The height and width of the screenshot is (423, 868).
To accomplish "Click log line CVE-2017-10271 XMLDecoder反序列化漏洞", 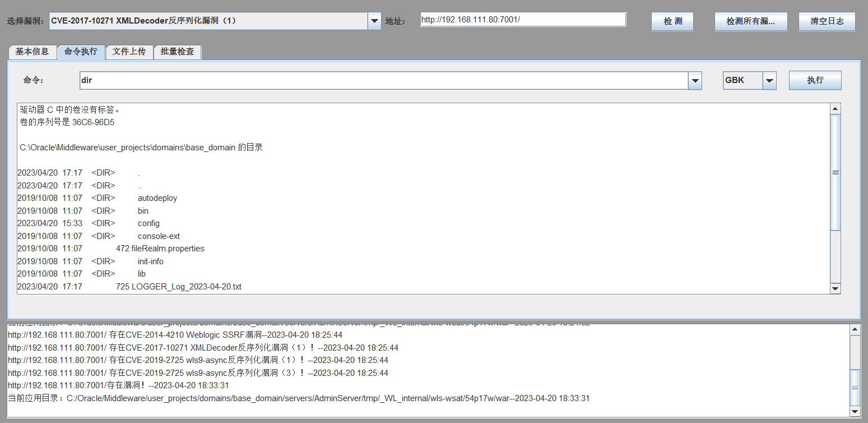I will [203, 348].
